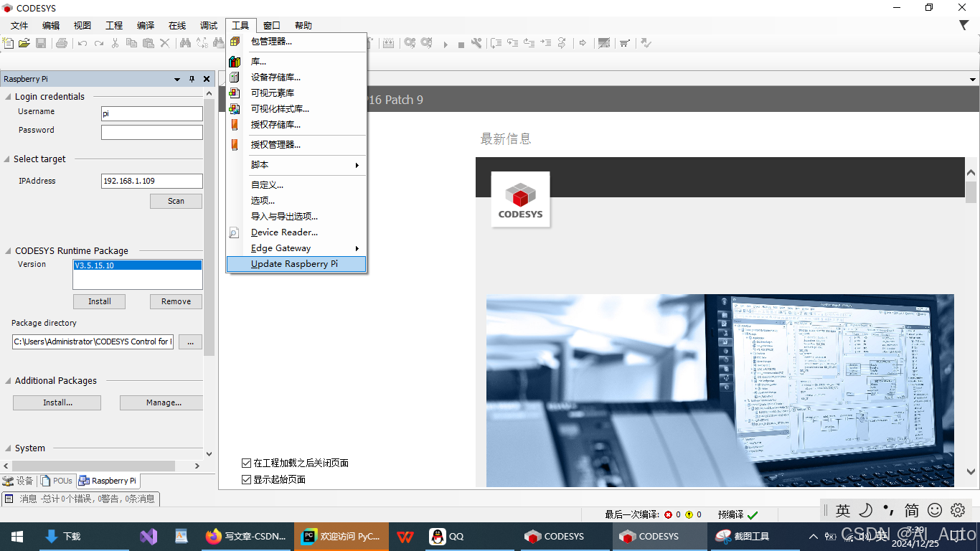
Task: Expand the 脚本 scripting submenu
Action: (296, 165)
